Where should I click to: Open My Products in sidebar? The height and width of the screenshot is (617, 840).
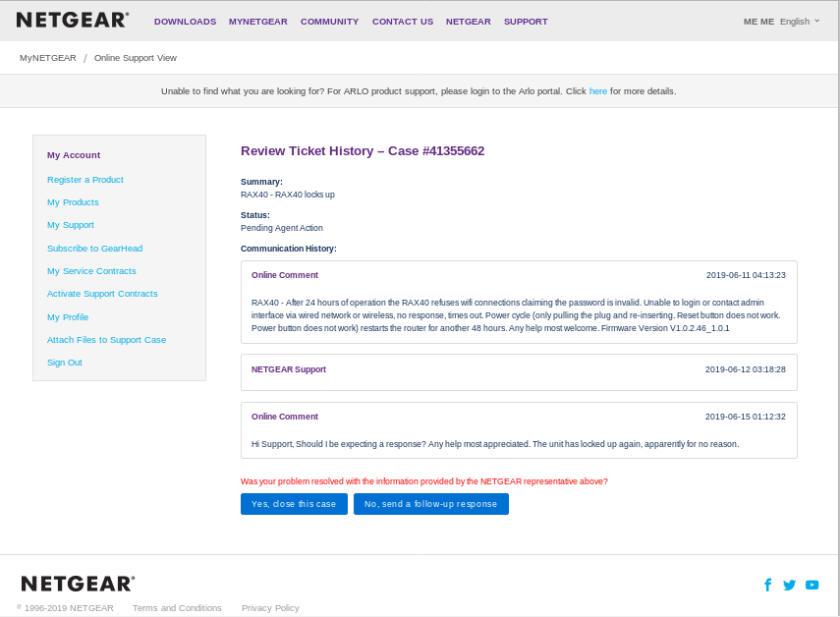point(73,202)
